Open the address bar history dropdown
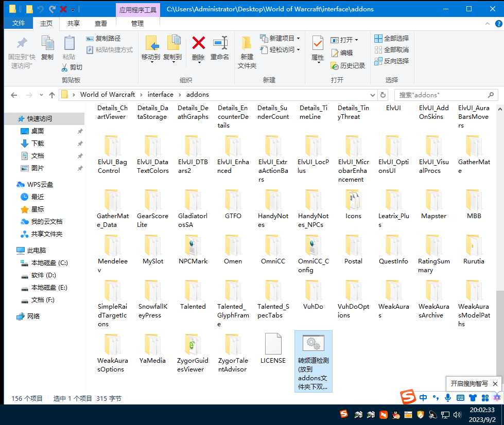This screenshot has width=504, height=425. pos(373,95)
